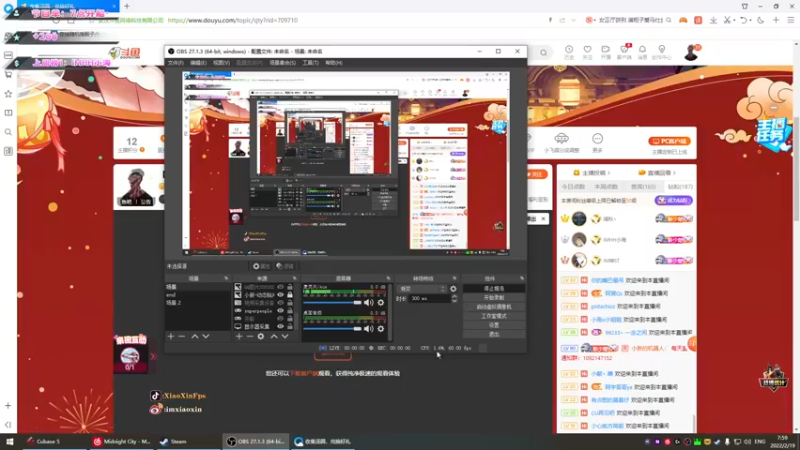
Task: Open OBS 工具(T) menu
Action: (x=310, y=63)
